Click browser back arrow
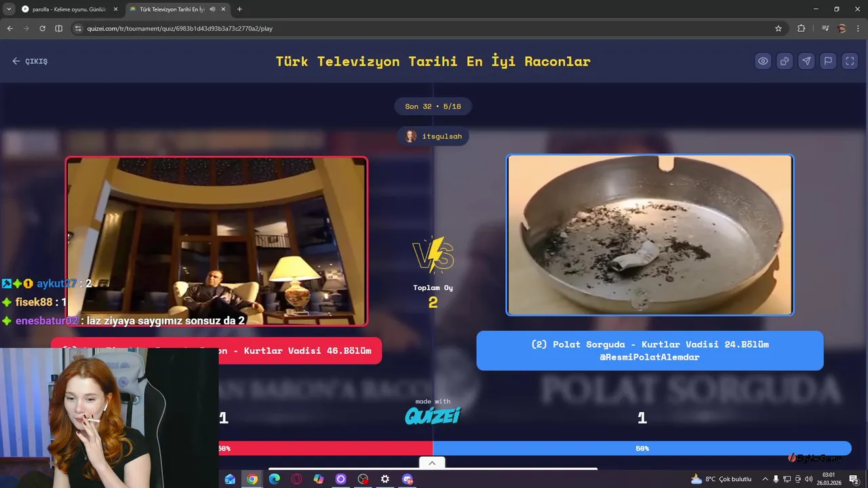Screen dimensions: 868x488 (9, 28)
